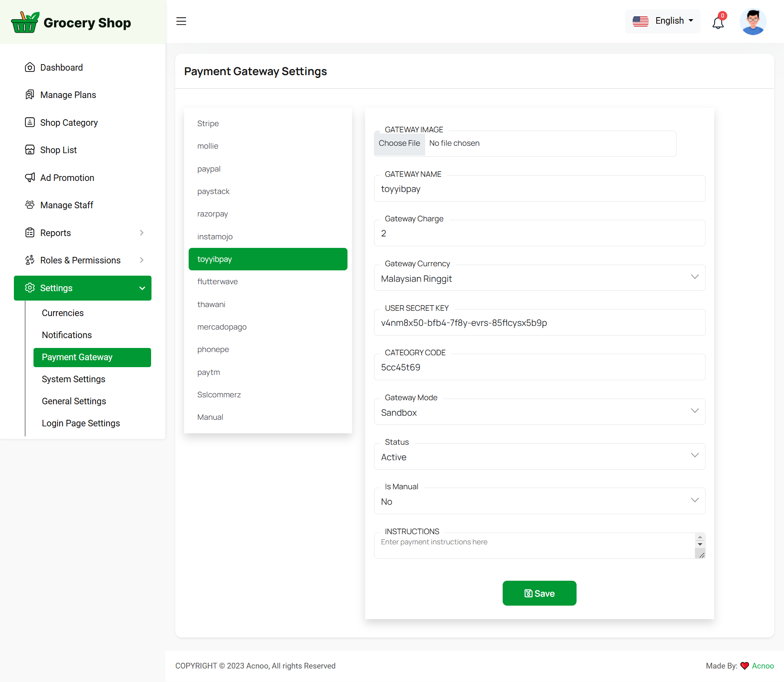Open the English language dropdown
Screen dimensions: 784x682
(x=662, y=21)
